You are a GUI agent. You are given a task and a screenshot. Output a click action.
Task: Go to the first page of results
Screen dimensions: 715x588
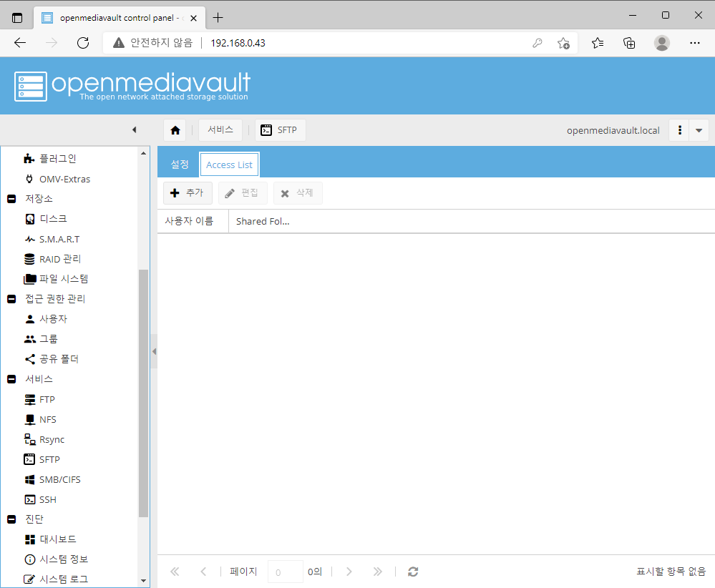point(175,572)
